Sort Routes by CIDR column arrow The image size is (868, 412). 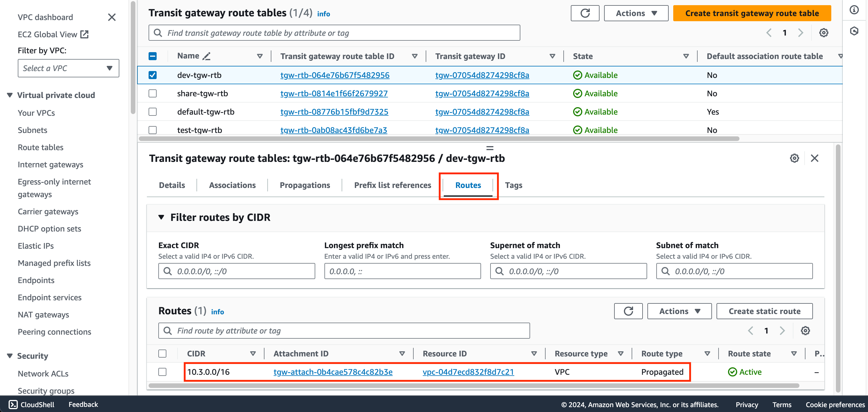(x=253, y=354)
